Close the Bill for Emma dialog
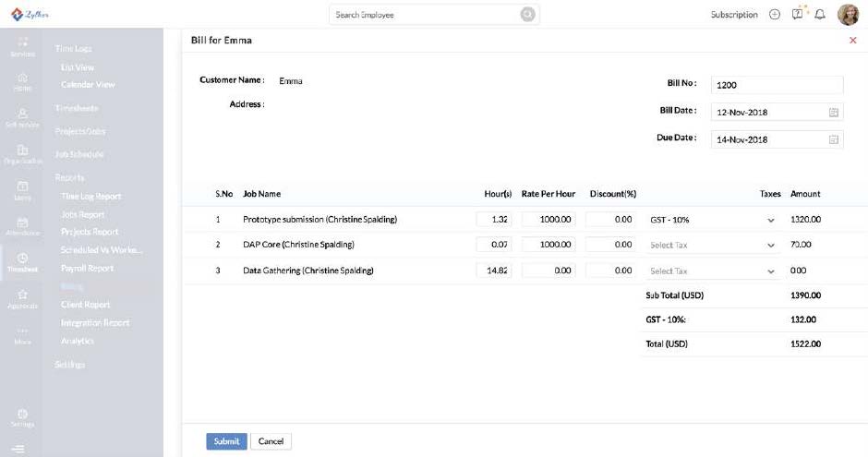This screenshot has height=457, width=868. tap(852, 41)
